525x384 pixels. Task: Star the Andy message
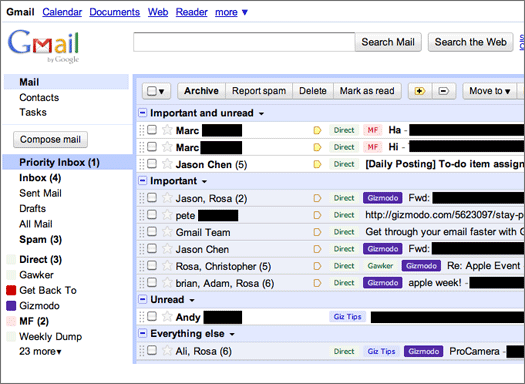167,316
